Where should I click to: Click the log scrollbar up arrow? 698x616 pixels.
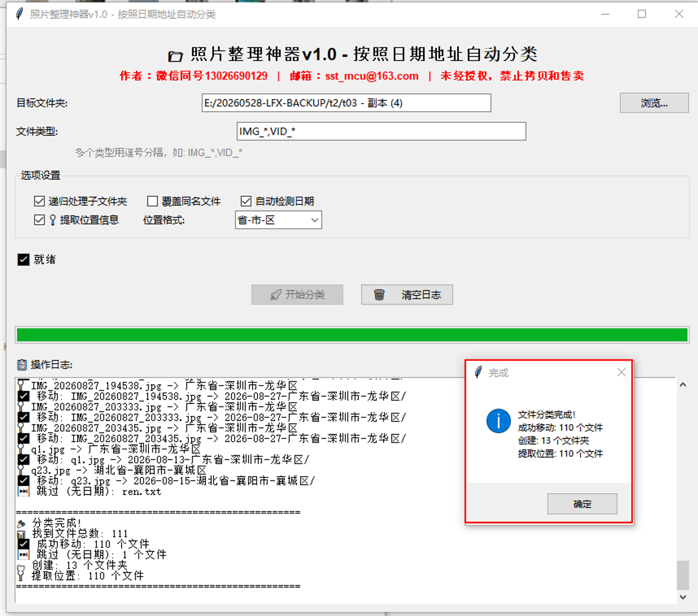coord(683,385)
